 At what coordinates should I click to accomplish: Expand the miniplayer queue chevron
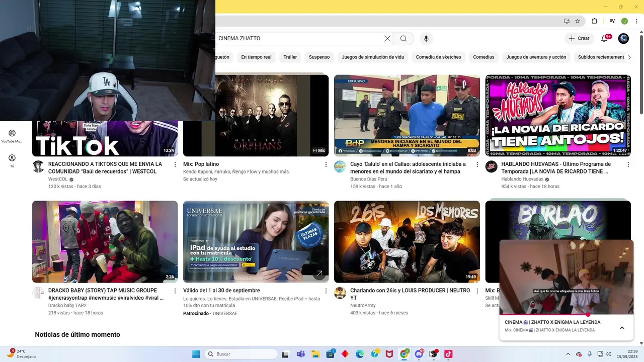click(622, 328)
